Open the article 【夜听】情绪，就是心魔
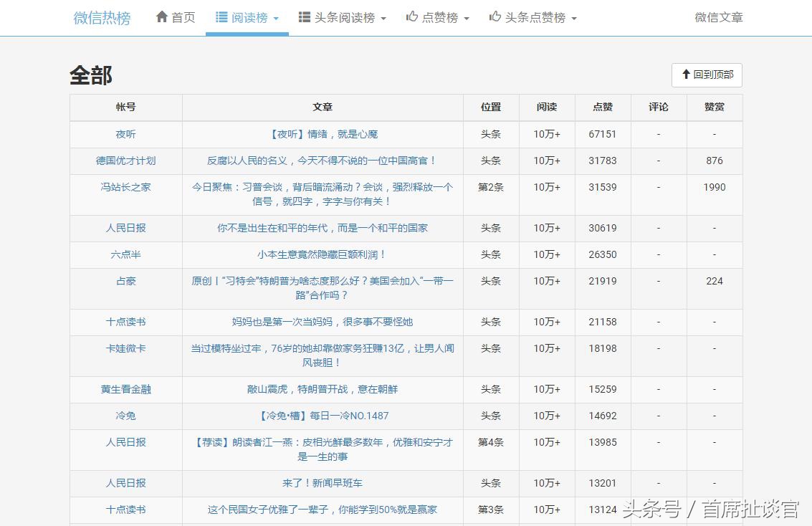 tap(323, 134)
